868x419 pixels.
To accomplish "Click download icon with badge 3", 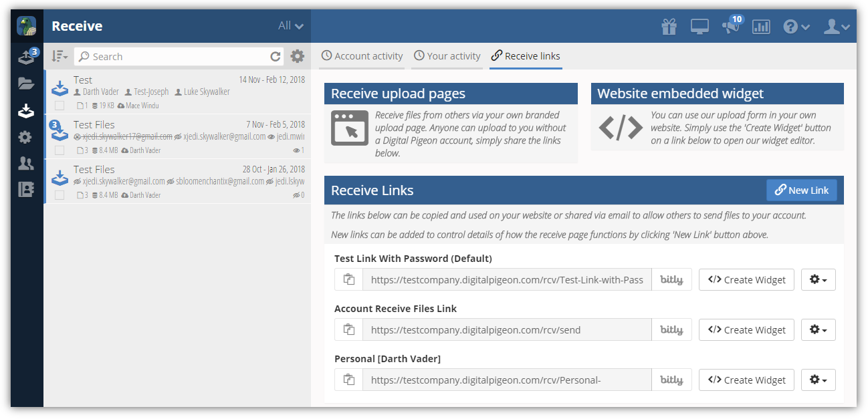I will [59, 132].
